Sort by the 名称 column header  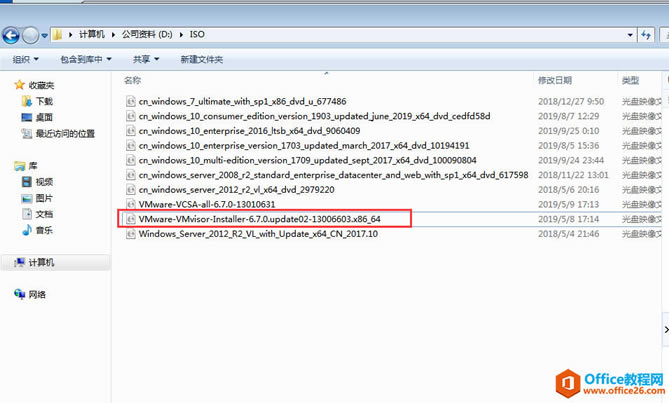coord(132,80)
